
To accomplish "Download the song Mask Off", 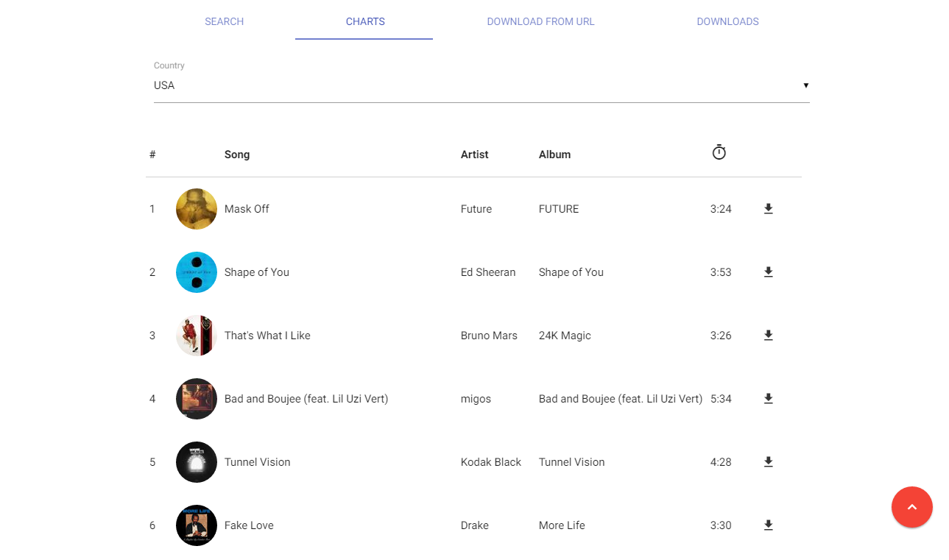I will (768, 209).
